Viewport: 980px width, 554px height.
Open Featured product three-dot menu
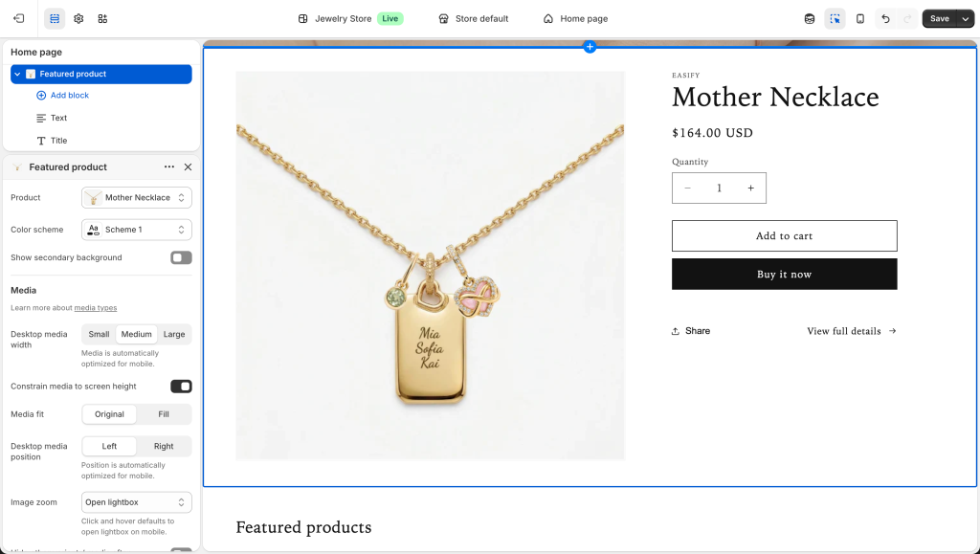(169, 166)
